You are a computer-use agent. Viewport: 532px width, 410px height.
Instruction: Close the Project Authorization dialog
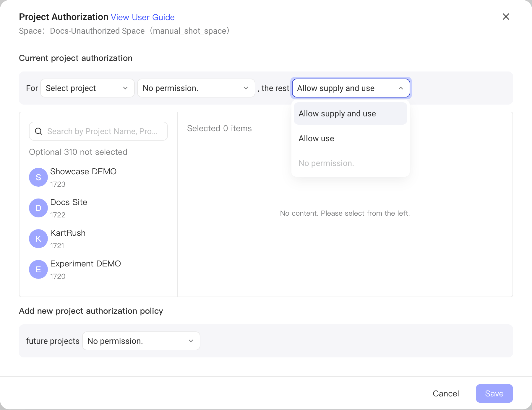pos(506,17)
